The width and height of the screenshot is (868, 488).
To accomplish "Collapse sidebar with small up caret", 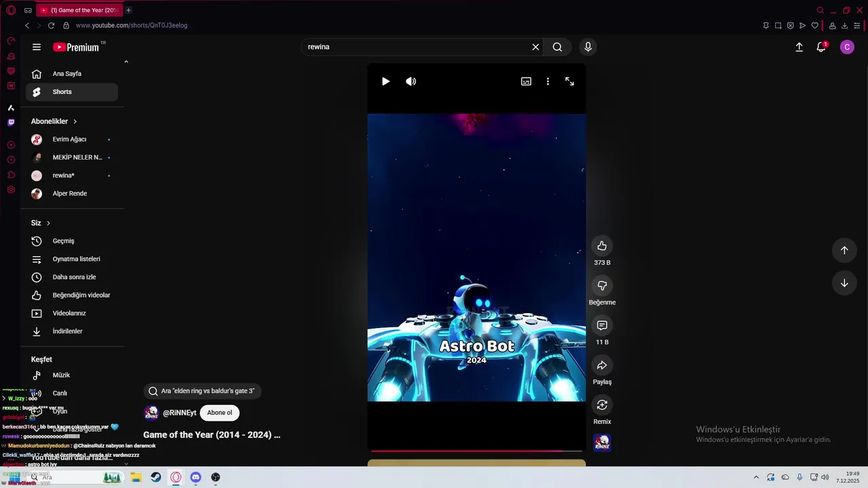I will (x=126, y=62).
